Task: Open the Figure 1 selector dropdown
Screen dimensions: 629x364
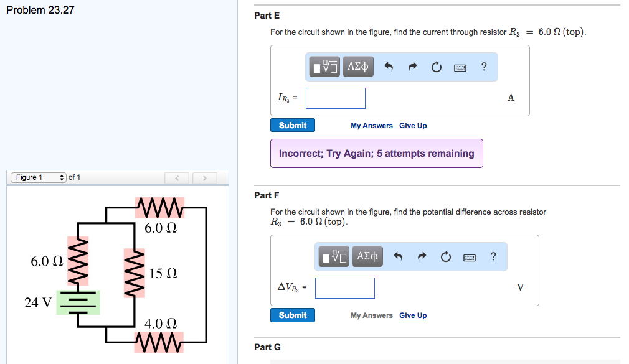Action: point(39,177)
